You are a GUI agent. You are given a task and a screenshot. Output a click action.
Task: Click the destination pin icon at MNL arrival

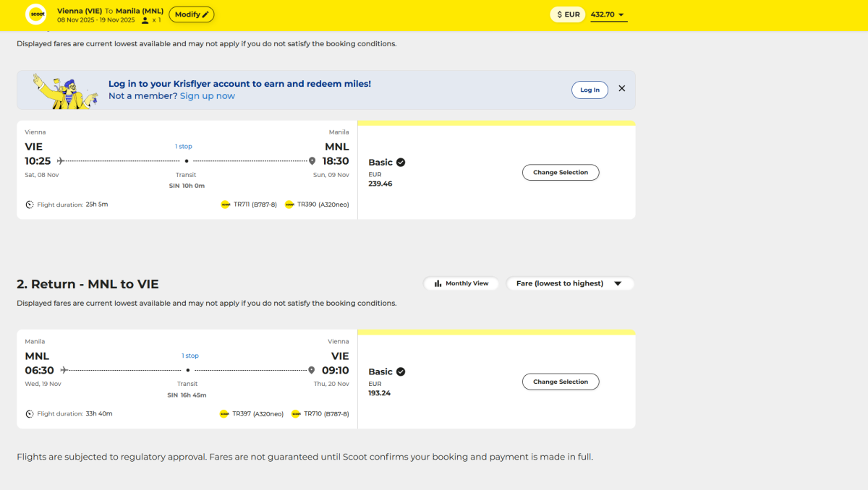(312, 160)
